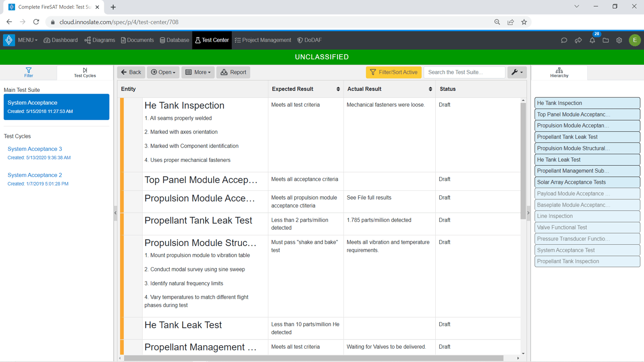Click the Search the Test Suite field
644x362 pixels.
pos(464,72)
